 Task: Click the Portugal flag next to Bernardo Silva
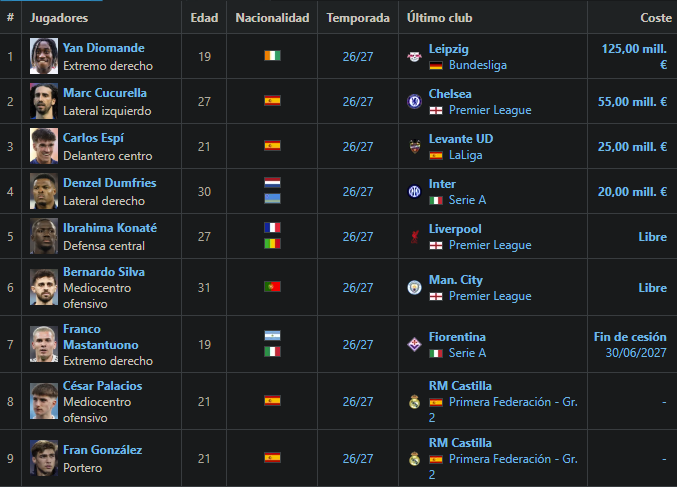click(x=272, y=287)
